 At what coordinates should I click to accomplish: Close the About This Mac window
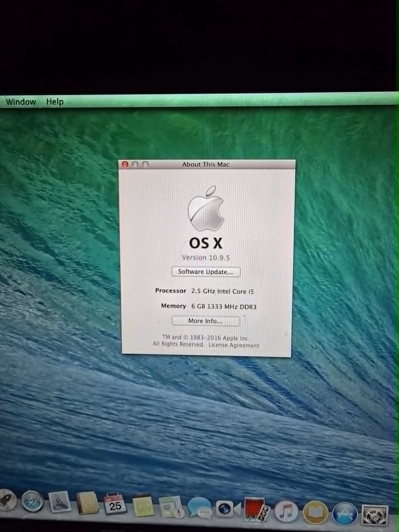click(125, 165)
